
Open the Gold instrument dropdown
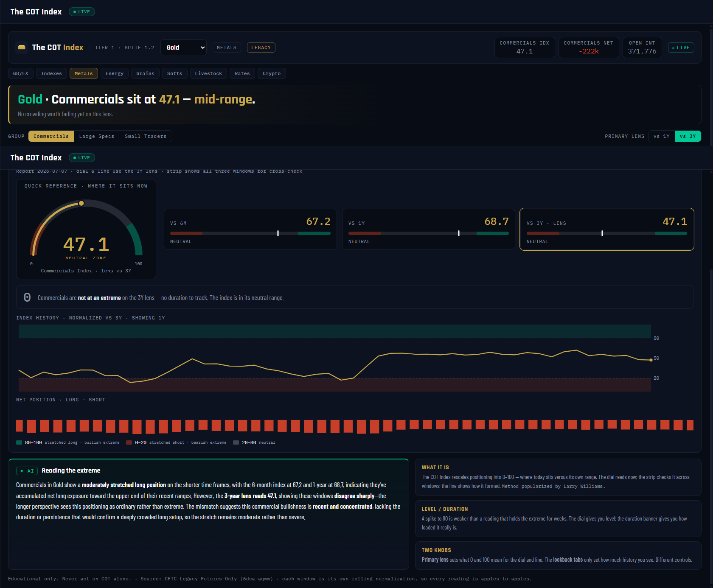click(x=183, y=48)
